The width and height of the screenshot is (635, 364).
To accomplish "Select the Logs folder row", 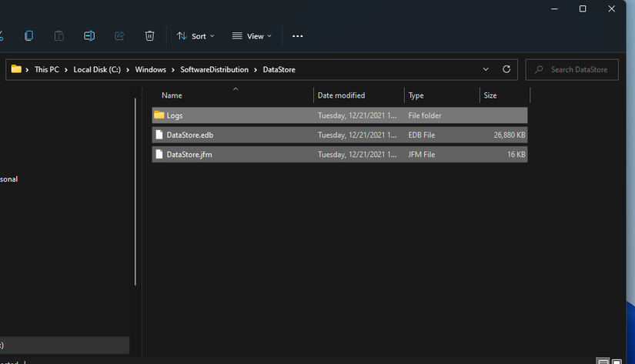I will [339, 115].
